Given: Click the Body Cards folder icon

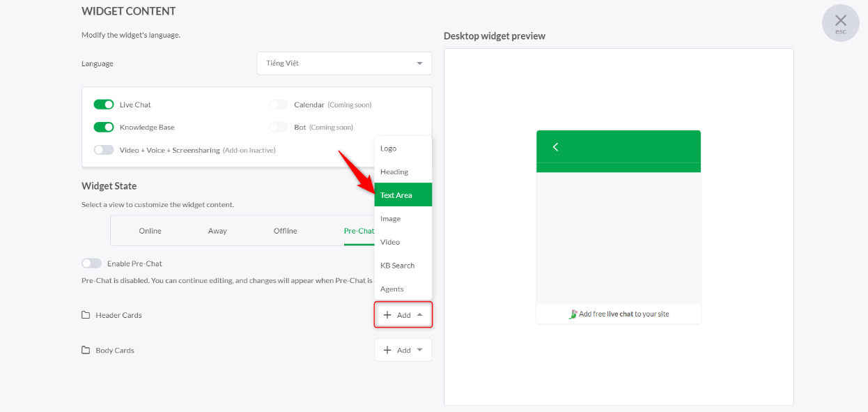Looking at the screenshot, I should coord(86,350).
